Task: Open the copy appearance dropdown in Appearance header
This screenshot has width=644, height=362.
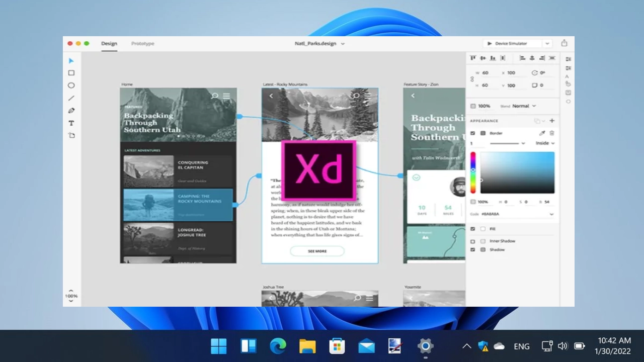Action: click(539, 121)
